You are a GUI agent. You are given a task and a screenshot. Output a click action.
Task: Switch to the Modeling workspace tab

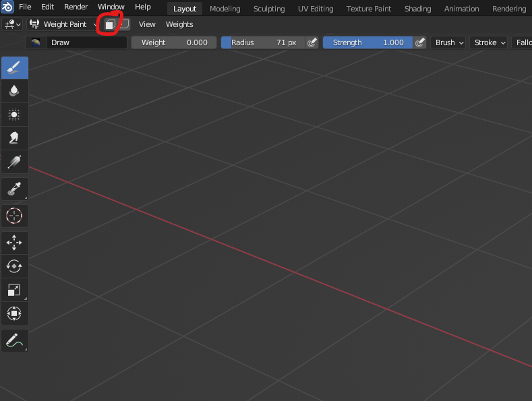[x=225, y=9]
